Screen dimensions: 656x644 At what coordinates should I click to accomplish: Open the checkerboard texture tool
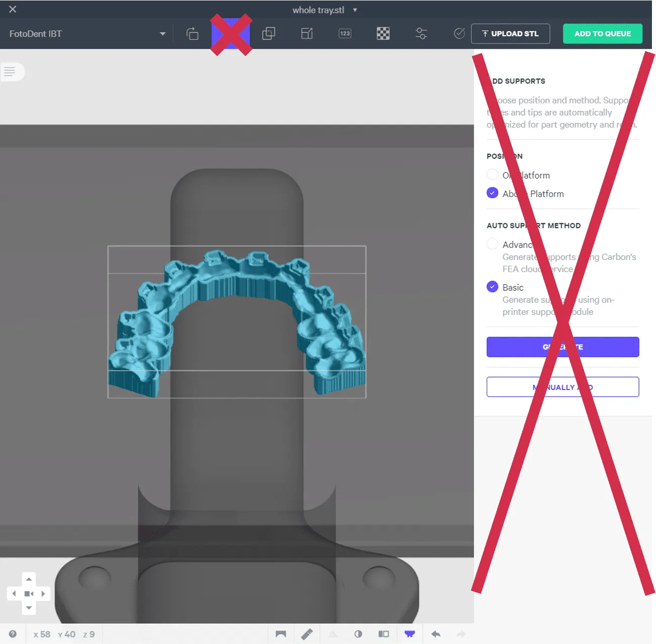coord(383,34)
